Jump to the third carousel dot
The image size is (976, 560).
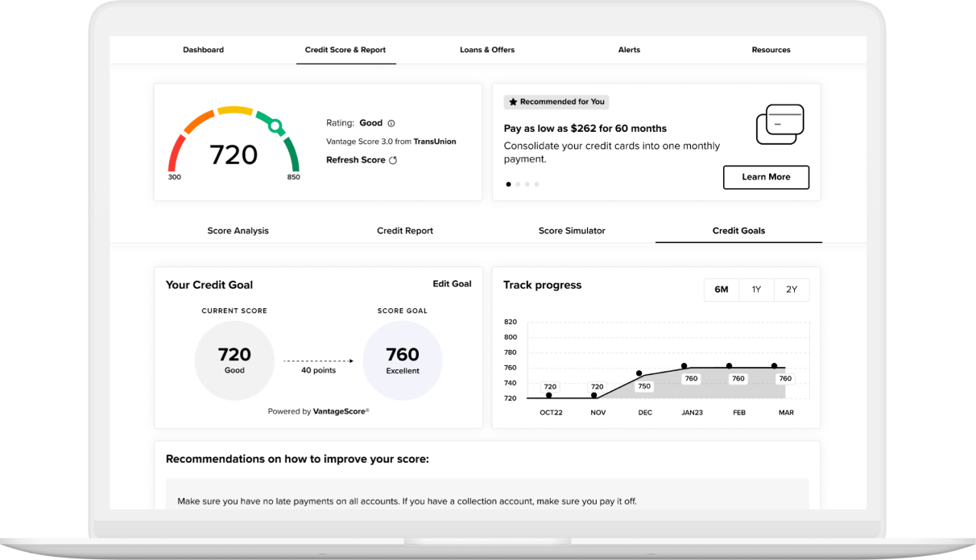tap(527, 184)
